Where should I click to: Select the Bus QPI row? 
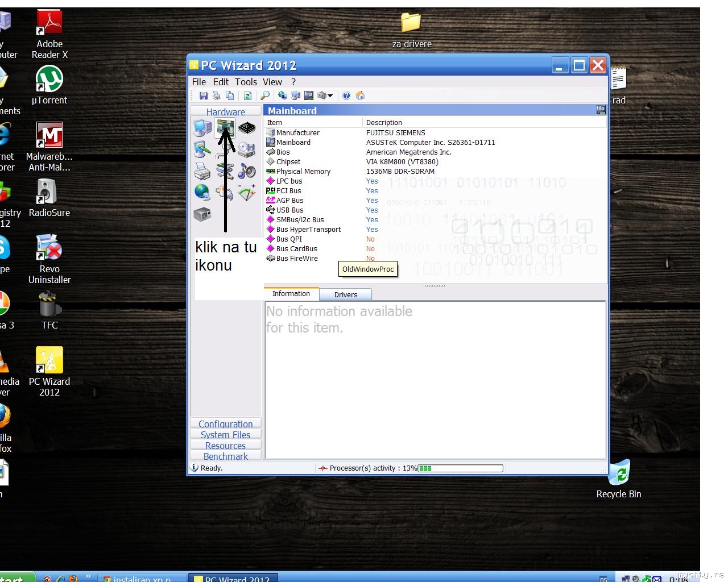coord(436,239)
